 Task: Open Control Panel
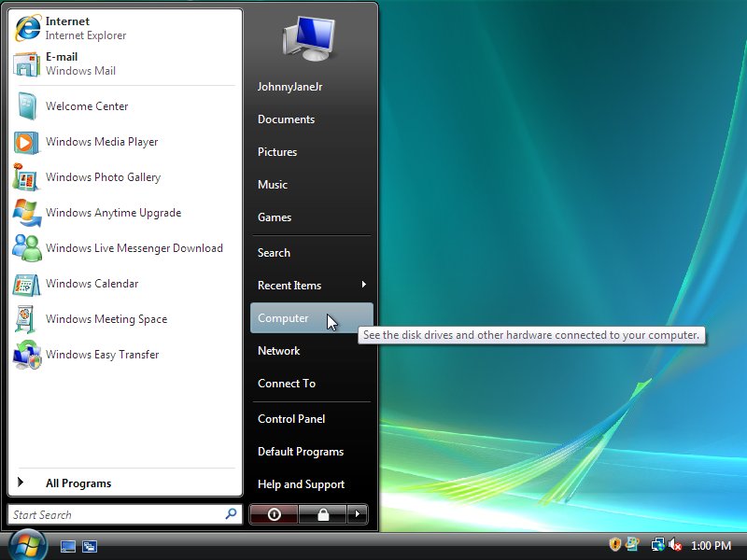291,419
